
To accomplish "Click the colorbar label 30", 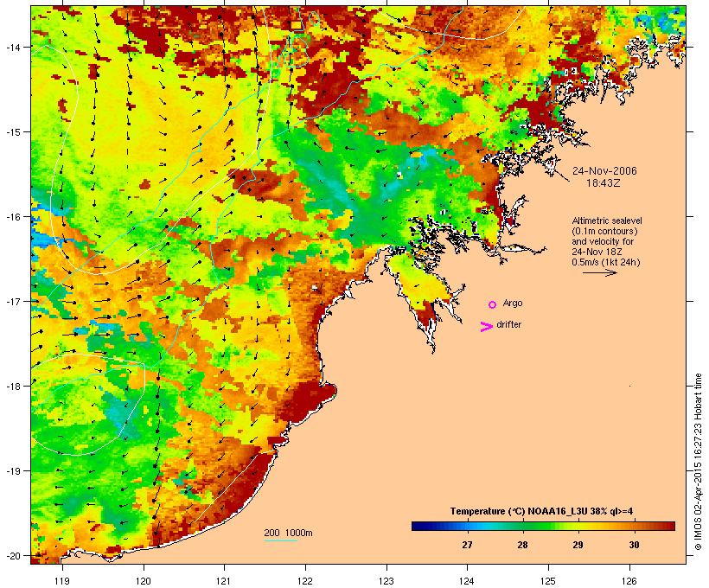I will coord(634,545).
